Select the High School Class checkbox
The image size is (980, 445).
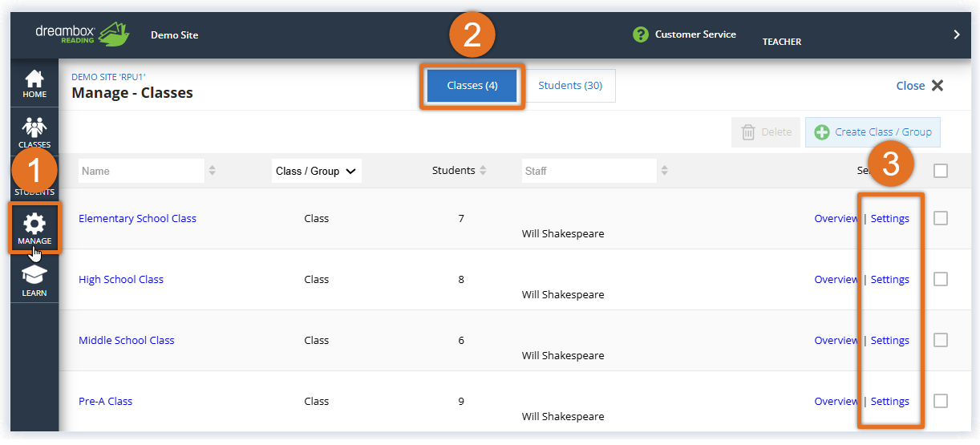click(941, 279)
